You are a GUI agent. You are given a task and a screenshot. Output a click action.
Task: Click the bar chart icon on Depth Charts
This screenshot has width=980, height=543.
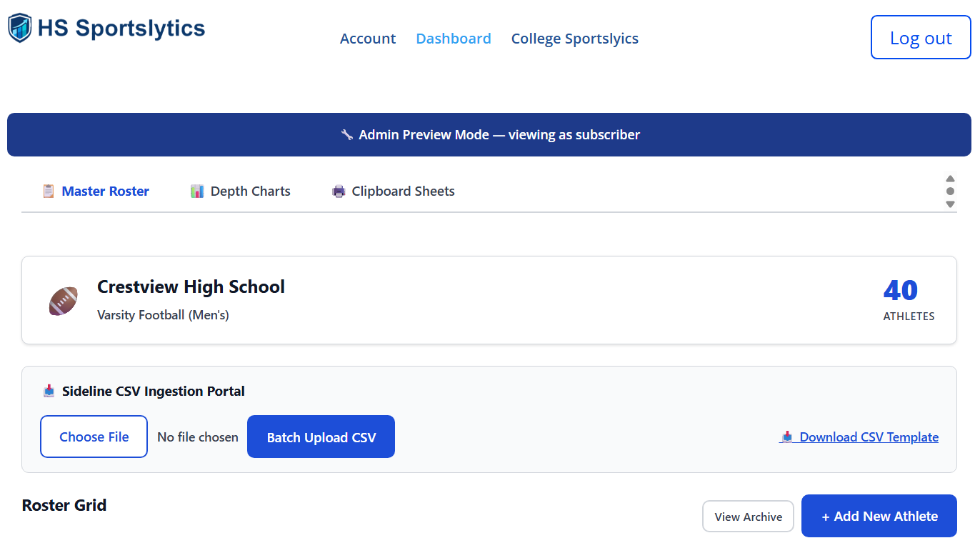(x=197, y=191)
